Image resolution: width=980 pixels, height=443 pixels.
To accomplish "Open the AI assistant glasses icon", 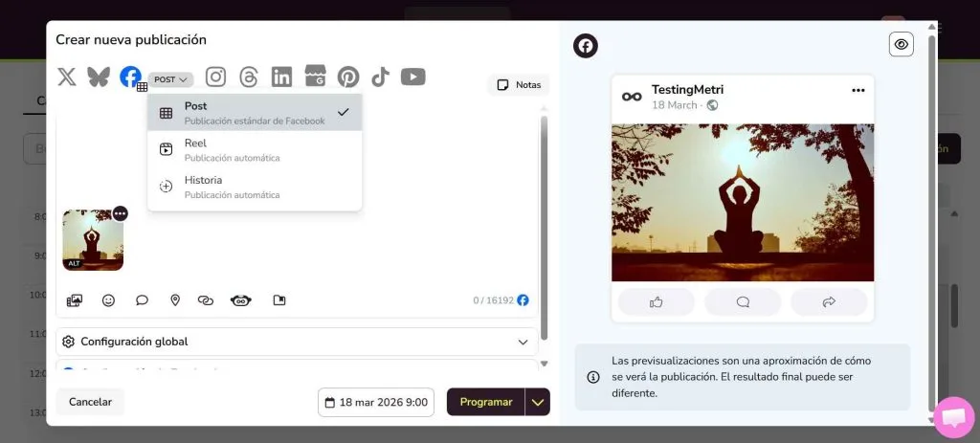I will [240, 300].
